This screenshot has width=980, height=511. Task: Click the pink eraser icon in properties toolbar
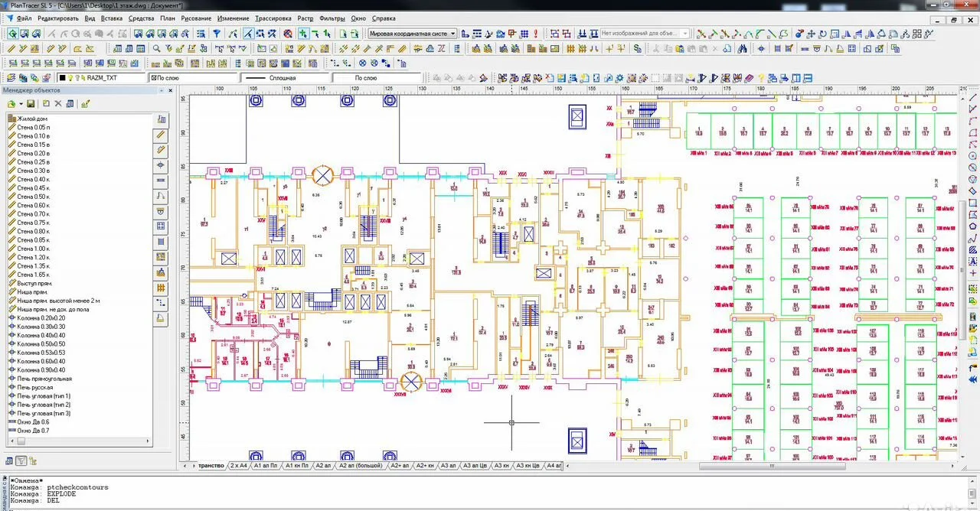pyautogui.click(x=749, y=78)
